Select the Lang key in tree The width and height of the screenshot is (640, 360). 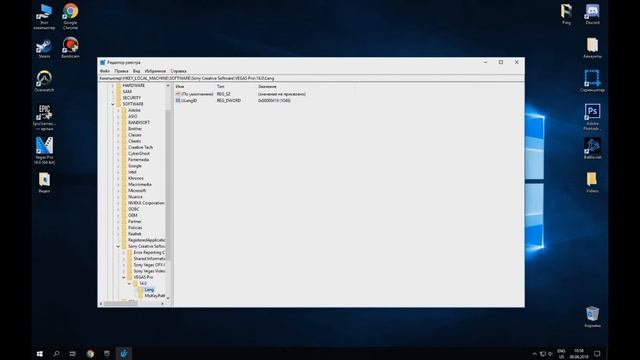tap(149, 289)
